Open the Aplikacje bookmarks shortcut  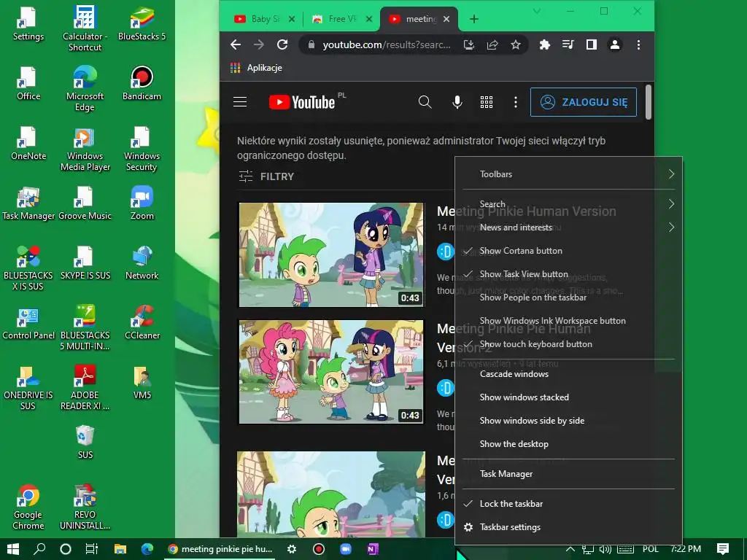click(x=256, y=68)
